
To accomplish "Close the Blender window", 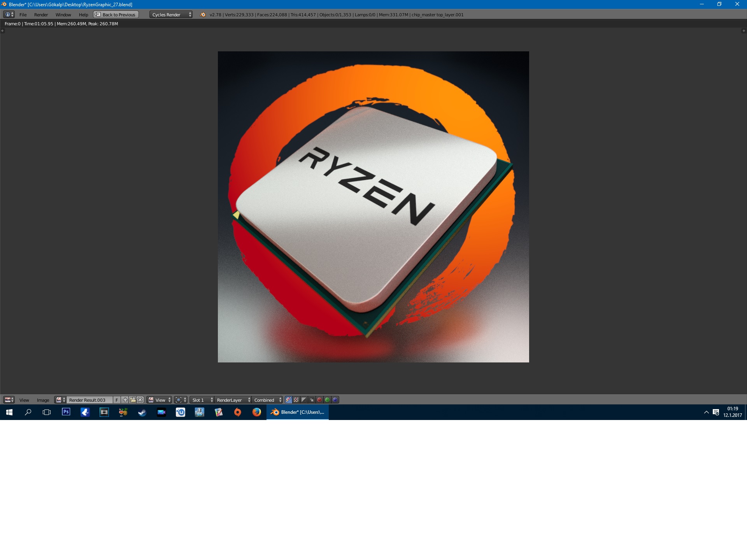I will pos(737,4).
